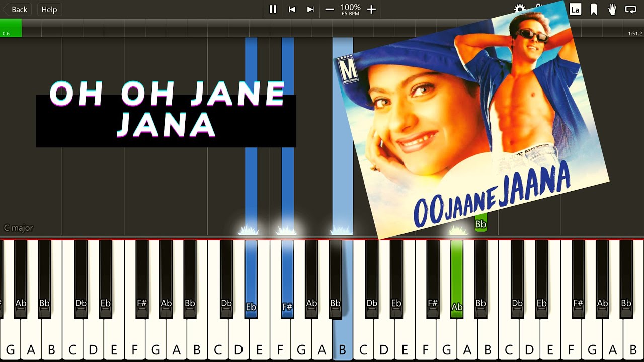Go back using the Back button
644x362 pixels.
16,9
